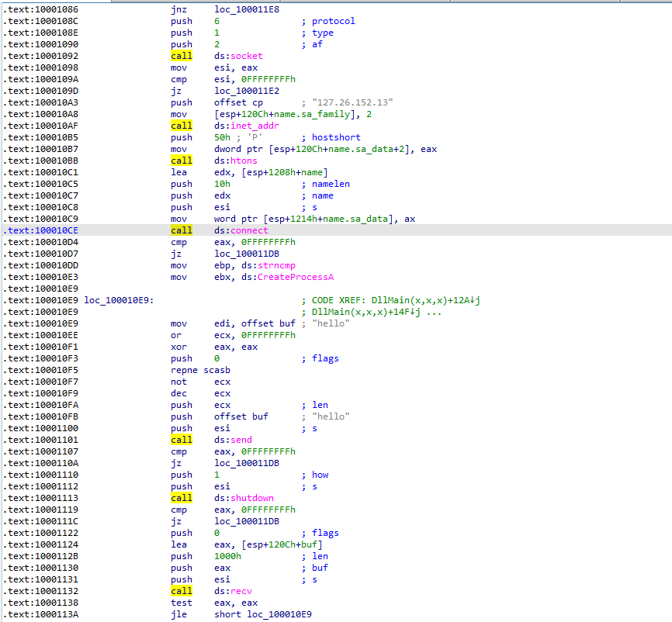Follow the loc_100011E2 jump target
The height and width of the screenshot is (622, 672).
247,91
